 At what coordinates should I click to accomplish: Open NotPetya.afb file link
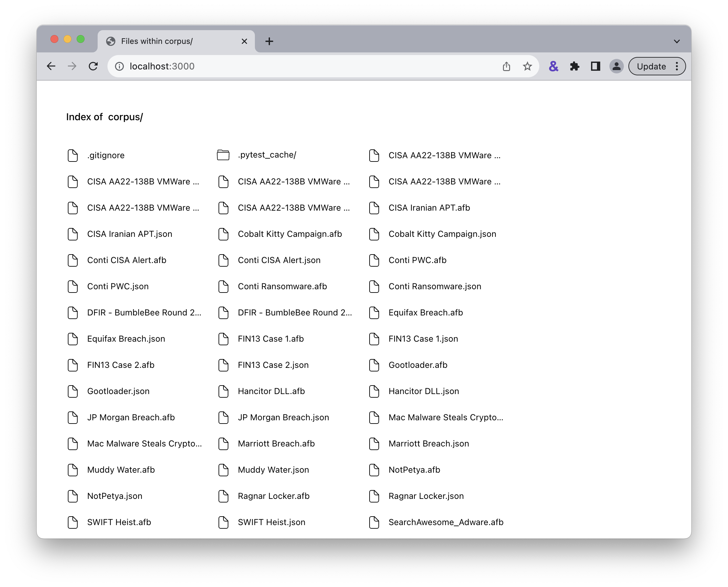tap(414, 470)
